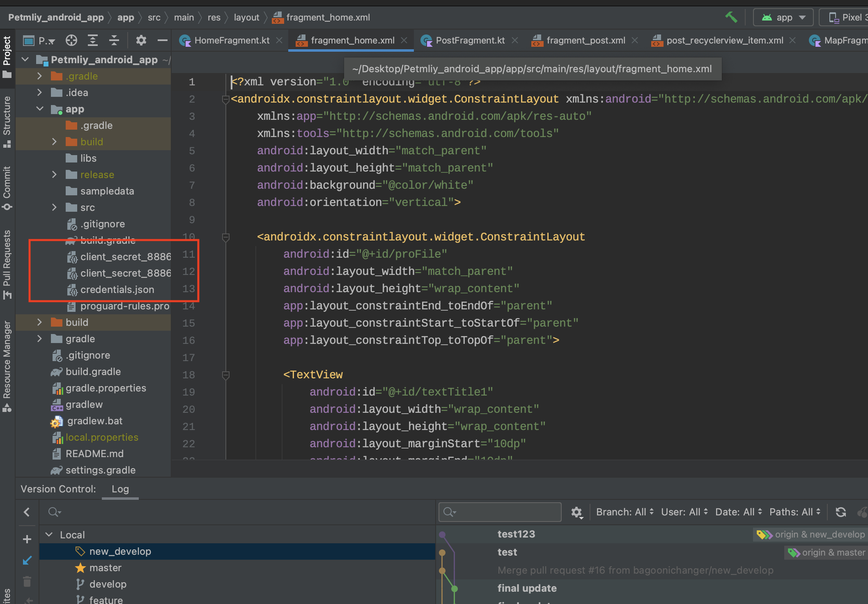Open the app run configuration dropdown
The height and width of the screenshot is (604, 868).
tap(783, 17)
